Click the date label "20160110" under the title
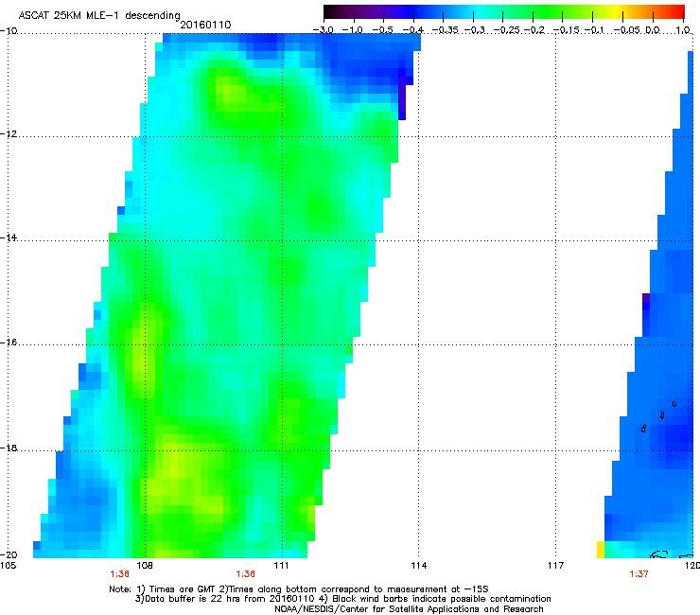 (205, 25)
